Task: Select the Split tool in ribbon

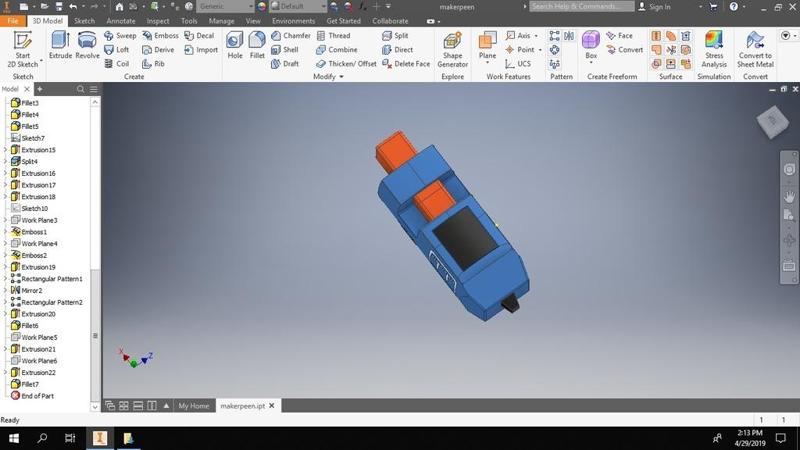Action: [395, 36]
